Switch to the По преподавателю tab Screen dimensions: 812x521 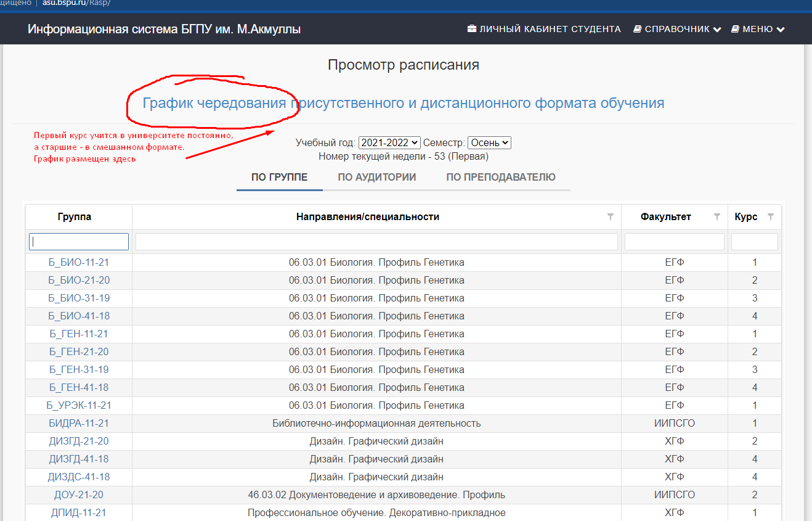click(x=501, y=178)
